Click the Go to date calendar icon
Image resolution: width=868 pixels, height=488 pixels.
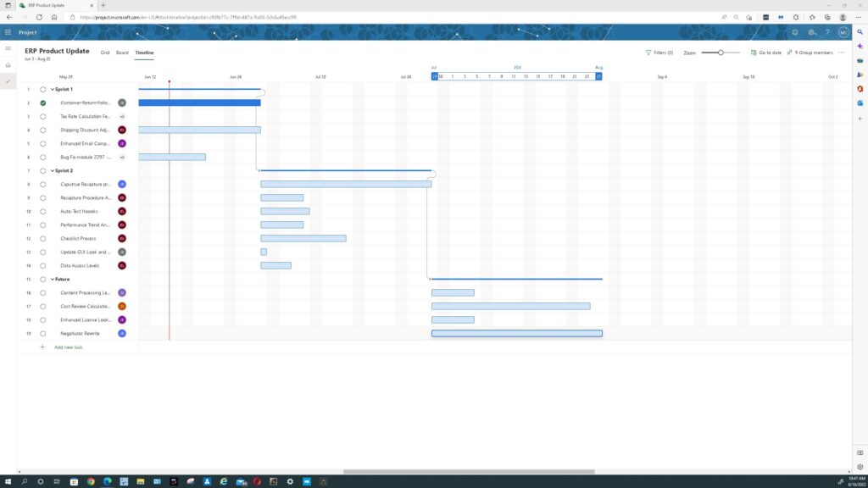754,53
